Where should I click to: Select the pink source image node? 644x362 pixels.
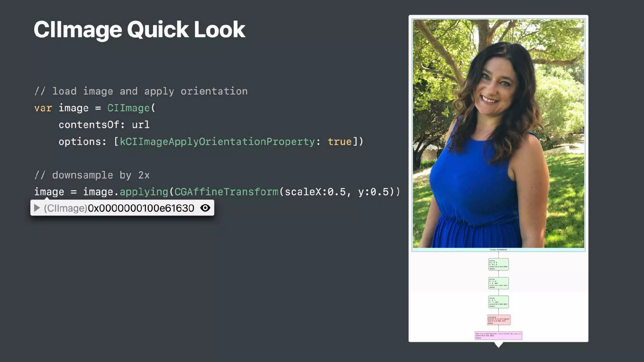[x=498, y=336]
